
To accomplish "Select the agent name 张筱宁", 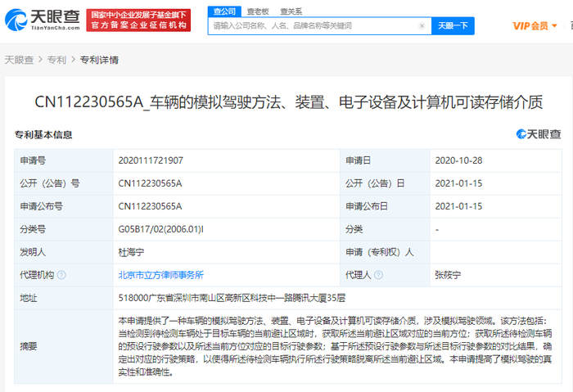I will (x=448, y=275).
